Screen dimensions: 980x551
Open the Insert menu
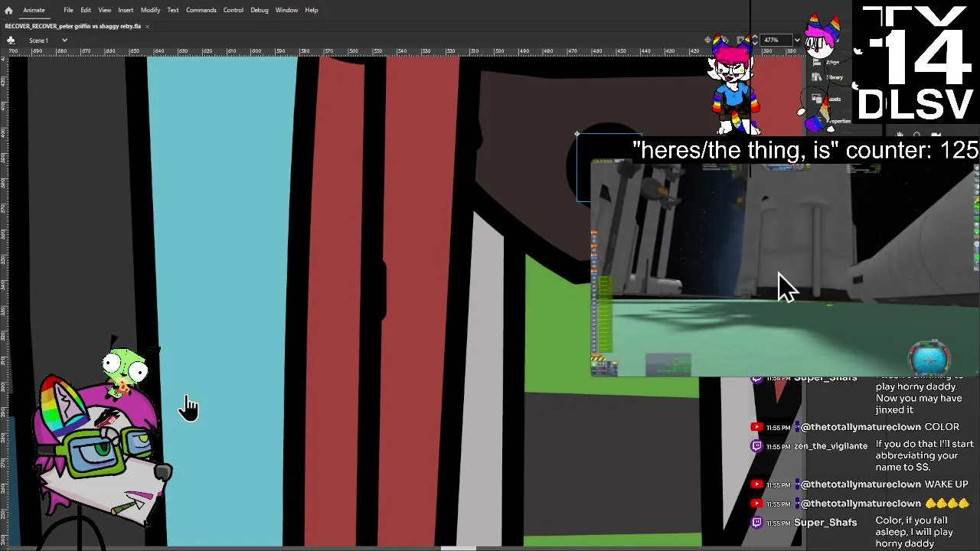point(126,10)
